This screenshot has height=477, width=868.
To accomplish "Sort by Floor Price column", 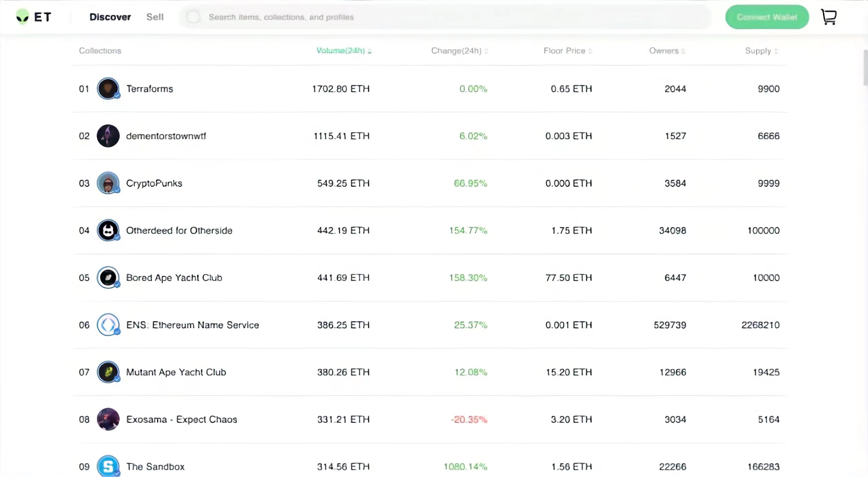I will (568, 51).
